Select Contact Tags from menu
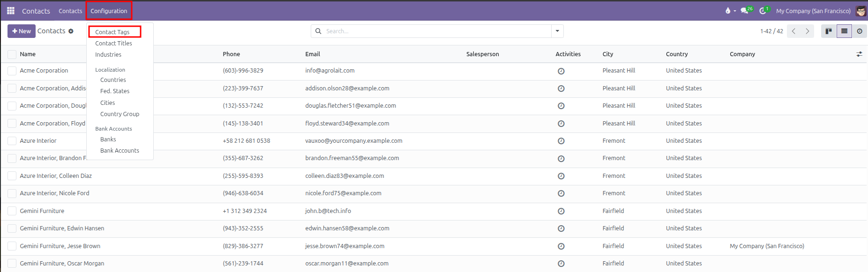The image size is (868, 272). [112, 32]
